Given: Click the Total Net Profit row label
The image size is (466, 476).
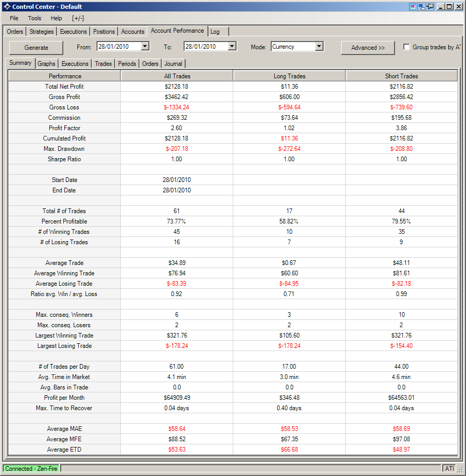Looking at the screenshot, I should coord(64,87).
